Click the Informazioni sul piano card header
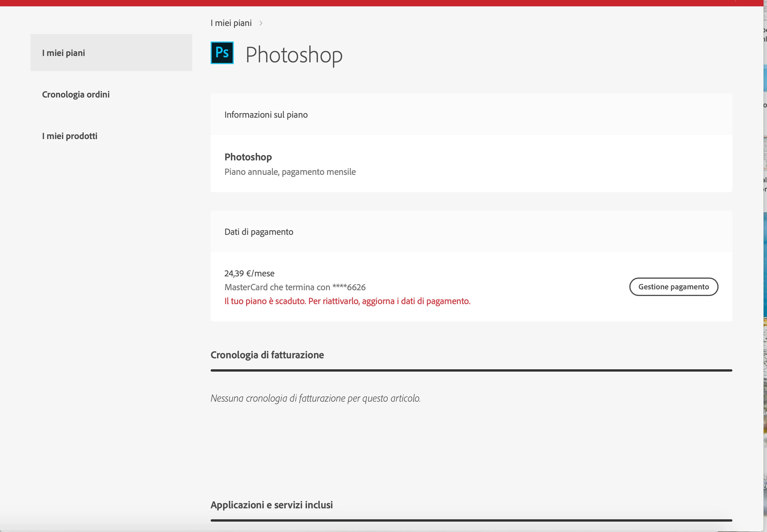The height and width of the screenshot is (532, 767). (266, 115)
